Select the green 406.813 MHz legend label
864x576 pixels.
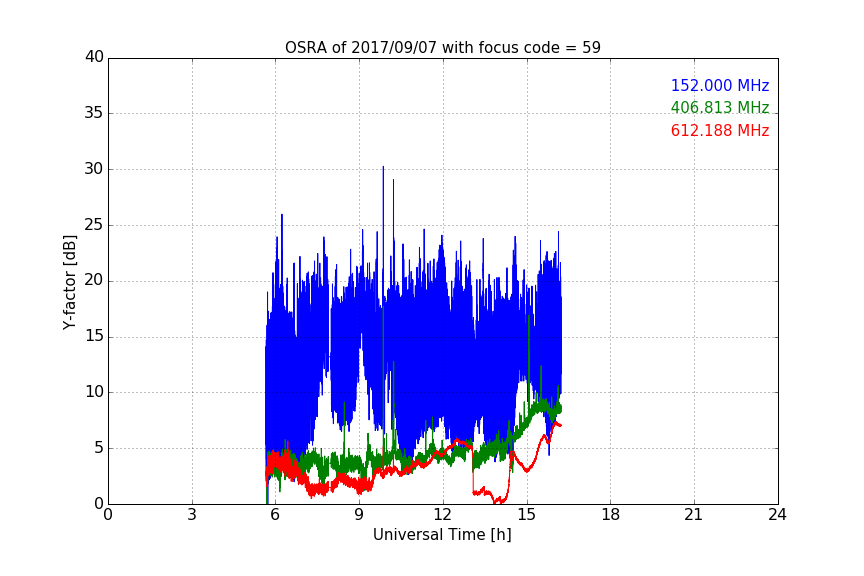(720, 107)
